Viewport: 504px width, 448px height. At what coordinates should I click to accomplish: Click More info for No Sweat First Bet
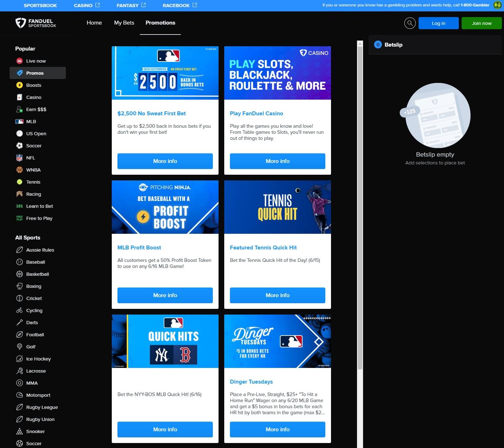point(165,161)
